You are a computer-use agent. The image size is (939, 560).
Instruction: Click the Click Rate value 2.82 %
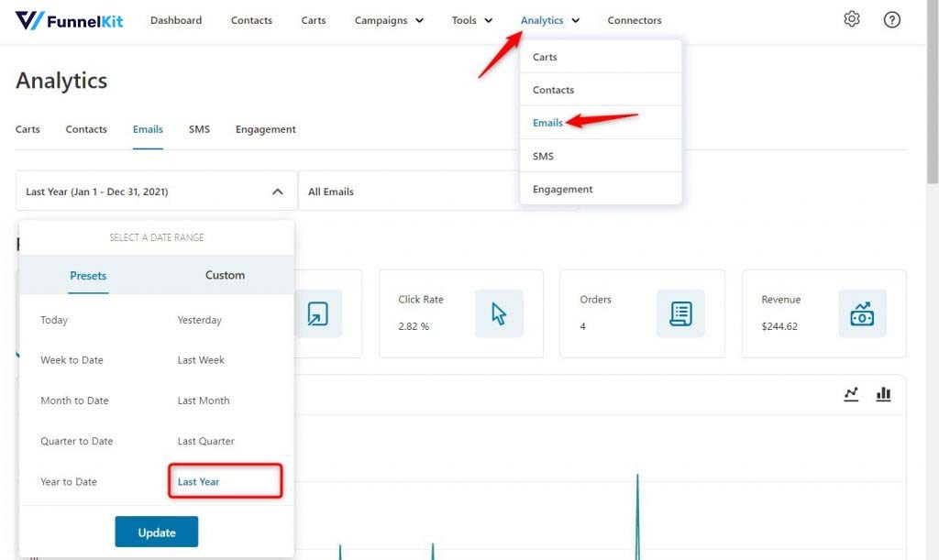click(x=414, y=326)
